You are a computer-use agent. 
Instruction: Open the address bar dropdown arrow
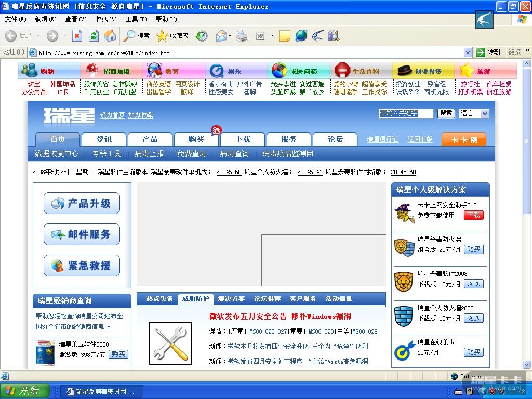pos(468,52)
